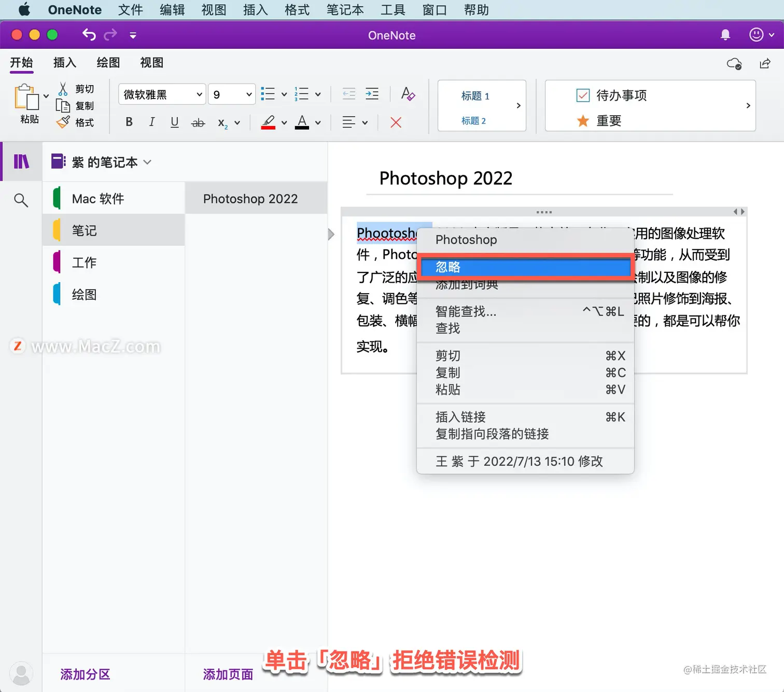Open the font size combo box
This screenshot has height=692, width=784.
pos(232,94)
